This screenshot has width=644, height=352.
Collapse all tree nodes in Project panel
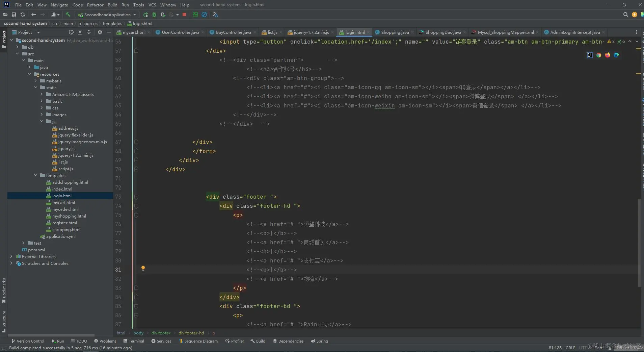[x=89, y=32]
